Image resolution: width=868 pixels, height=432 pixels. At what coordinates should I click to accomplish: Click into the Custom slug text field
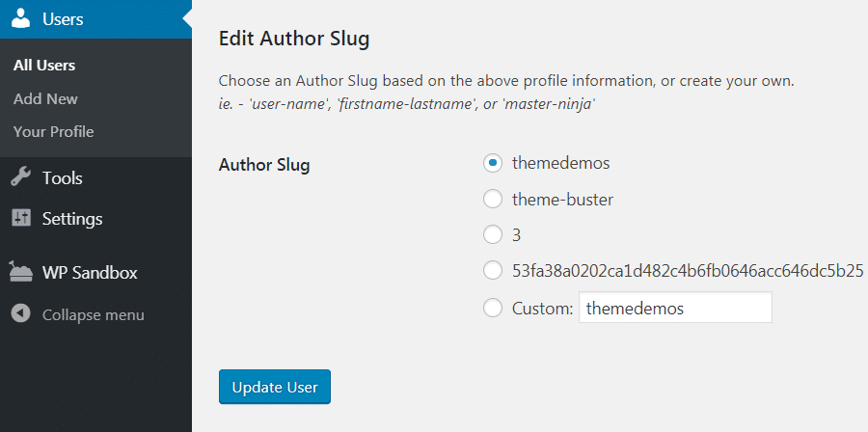click(x=675, y=309)
